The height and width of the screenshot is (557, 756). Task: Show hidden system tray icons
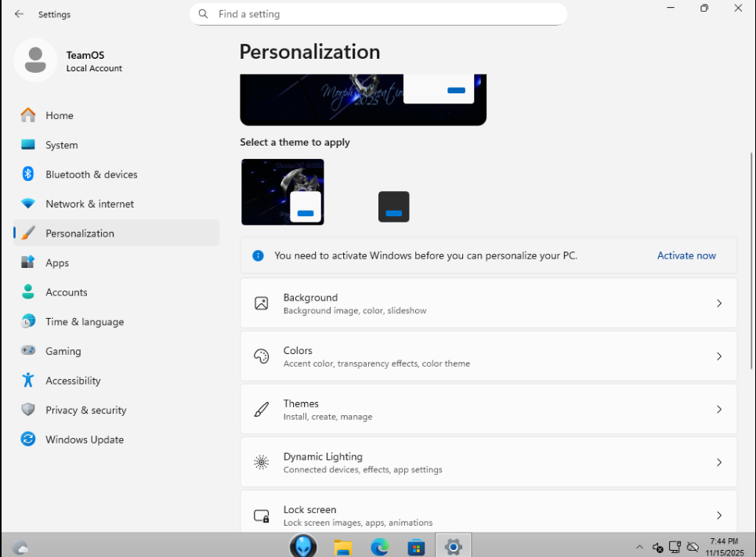tap(639, 547)
